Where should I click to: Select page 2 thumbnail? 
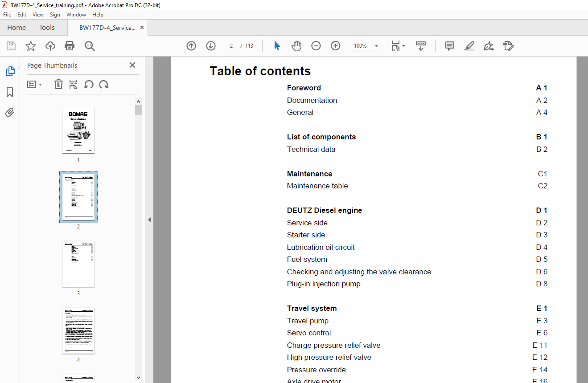tap(78, 197)
